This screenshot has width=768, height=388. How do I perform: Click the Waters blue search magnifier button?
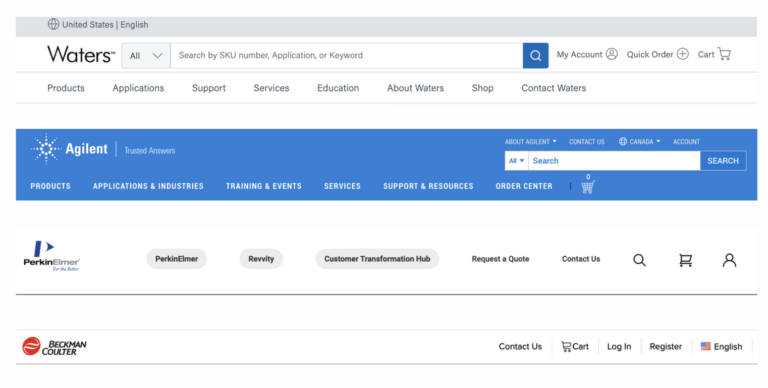(x=535, y=55)
